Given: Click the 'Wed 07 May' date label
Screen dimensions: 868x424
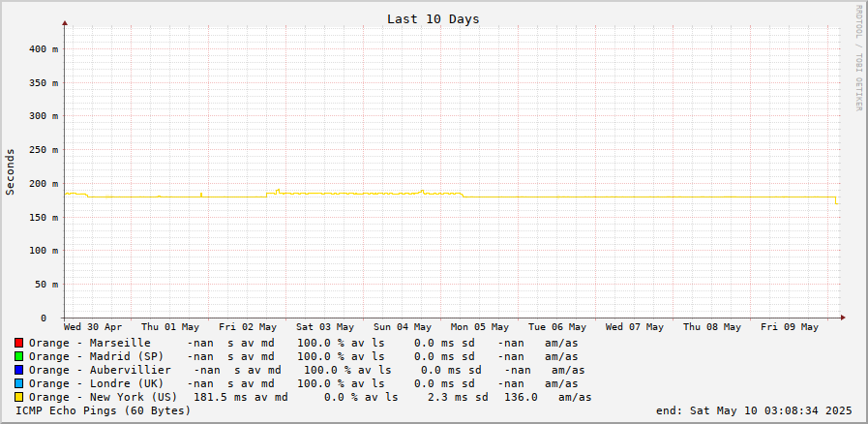Looking at the screenshot, I should pyautogui.click(x=635, y=327).
